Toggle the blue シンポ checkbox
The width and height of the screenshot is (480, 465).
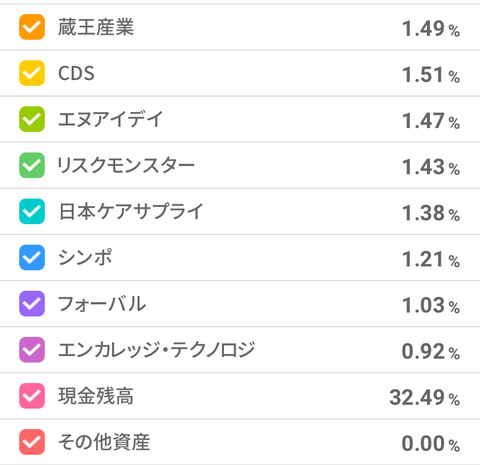pos(32,257)
